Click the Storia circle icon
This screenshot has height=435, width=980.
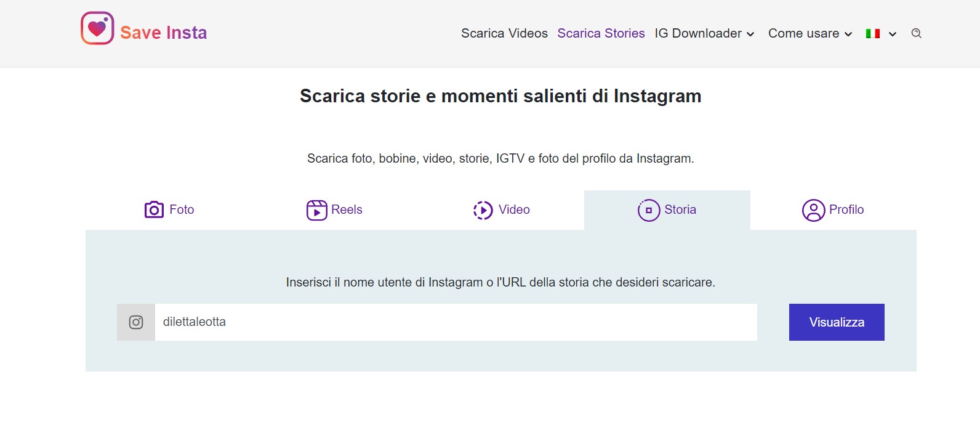click(x=649, y=210)
